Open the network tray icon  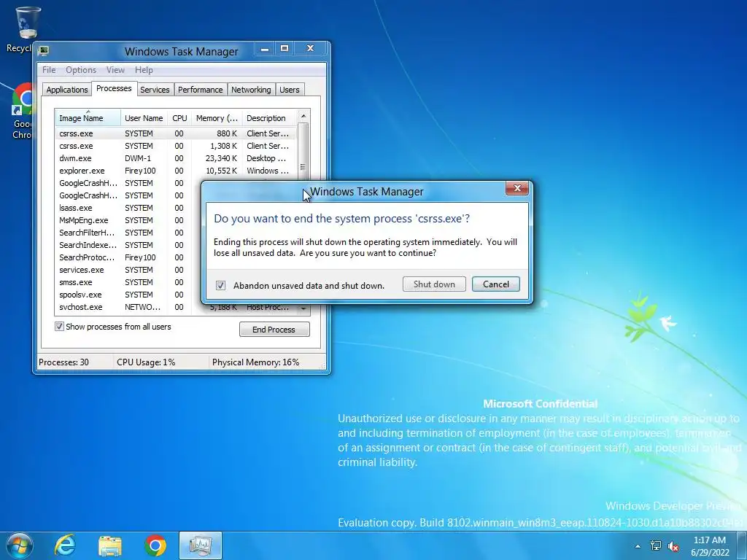[x=656, y=545]
